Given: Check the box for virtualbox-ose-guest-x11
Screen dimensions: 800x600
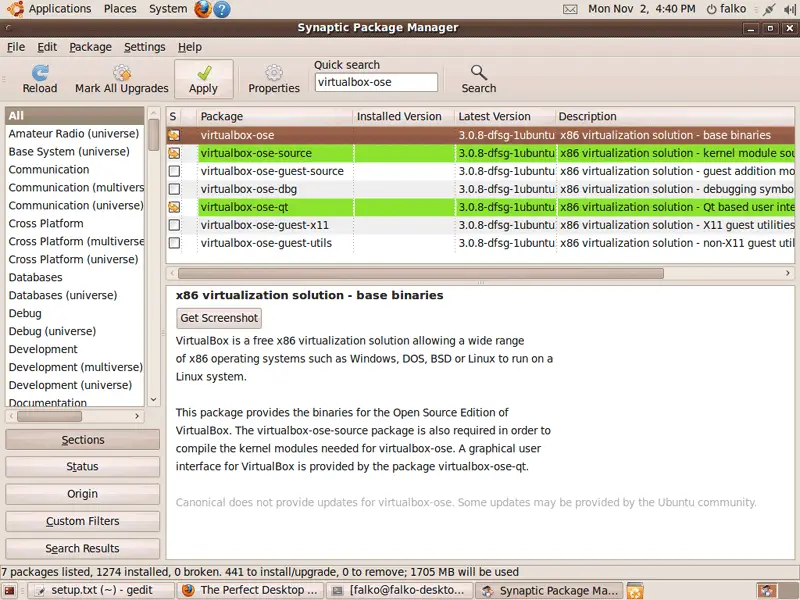Looking at the screenshot, I should [174, 225].
